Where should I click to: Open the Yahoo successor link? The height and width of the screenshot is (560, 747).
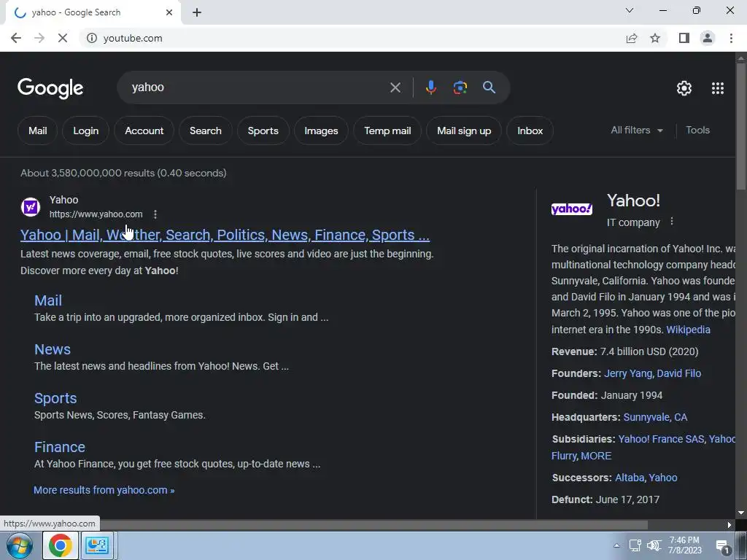pos(662,478)
